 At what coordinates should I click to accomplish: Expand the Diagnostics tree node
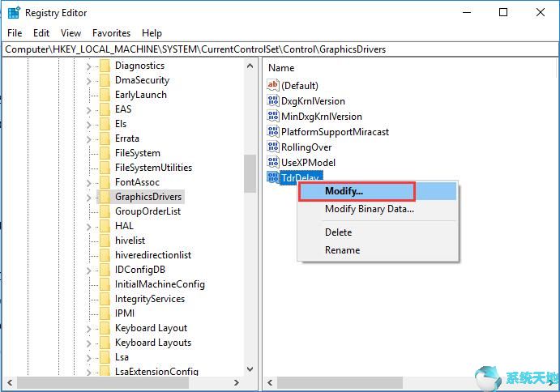click(89, 66)
